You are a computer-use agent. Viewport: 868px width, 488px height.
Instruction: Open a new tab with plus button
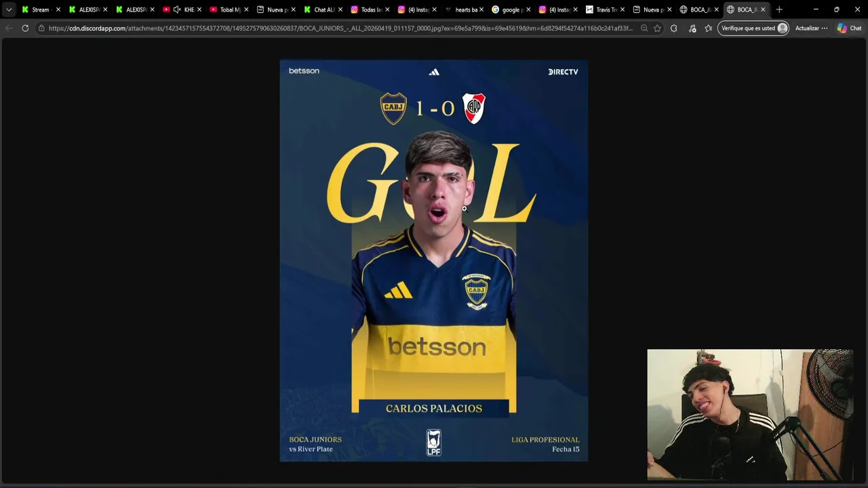click(779, 9)
